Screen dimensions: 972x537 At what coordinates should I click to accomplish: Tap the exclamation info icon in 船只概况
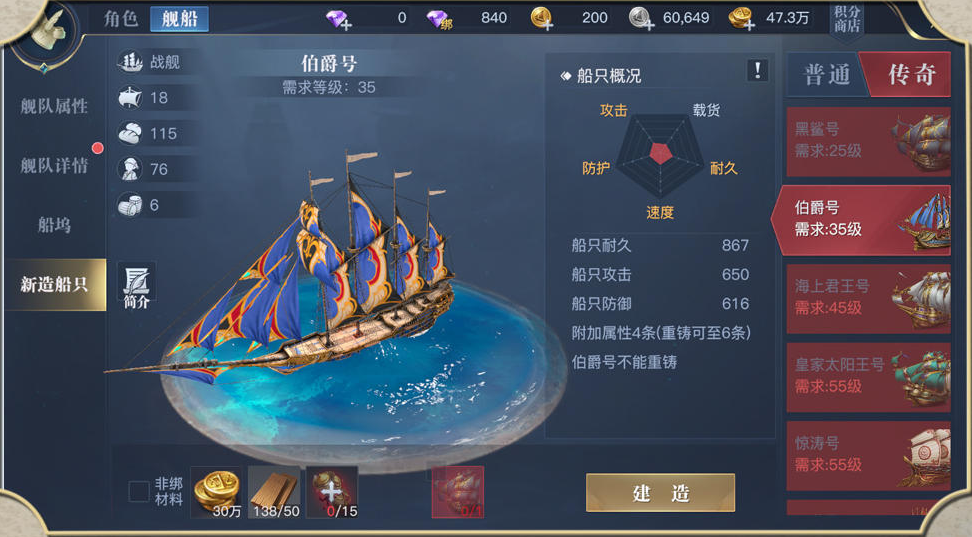click(x=757, y=71)
